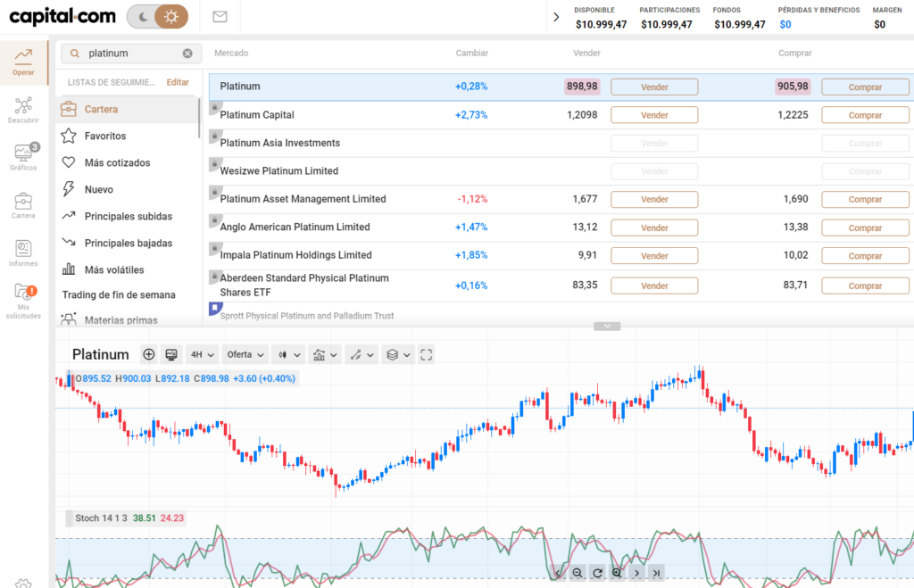This screenshot has width=914, height=588.
Task: Click Comprar for Platinum Capital
Action: coord(865,115)
